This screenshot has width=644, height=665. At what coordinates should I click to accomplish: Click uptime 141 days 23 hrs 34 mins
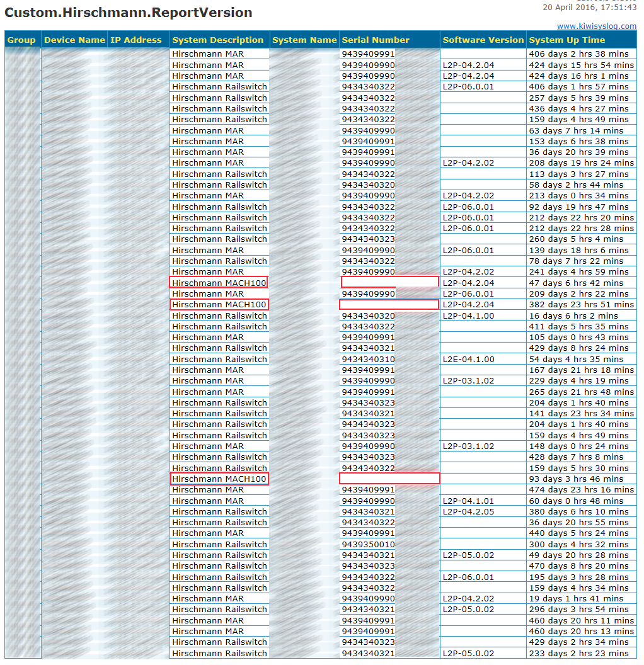click(581, 414)
